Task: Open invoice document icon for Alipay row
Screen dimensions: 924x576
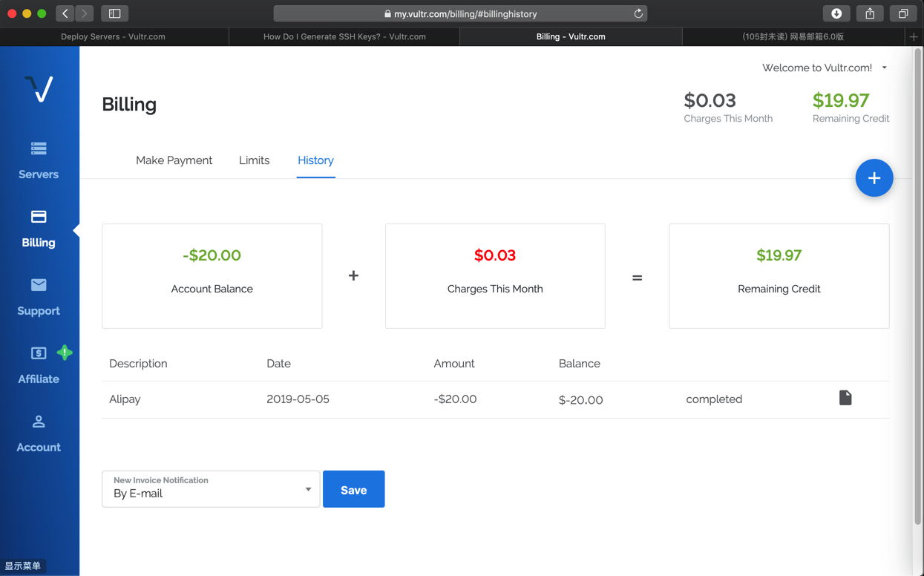Action: pos(845,398)
